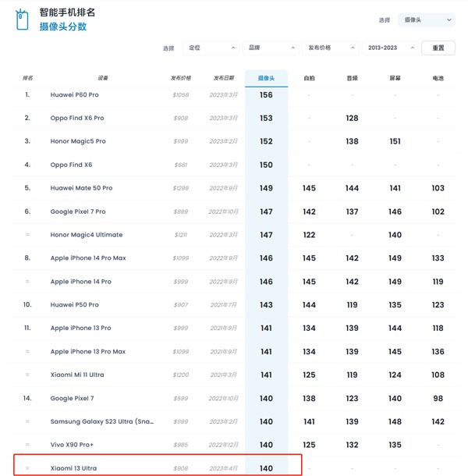Select the 屏幕 display column tab

(x=395, y=78)
